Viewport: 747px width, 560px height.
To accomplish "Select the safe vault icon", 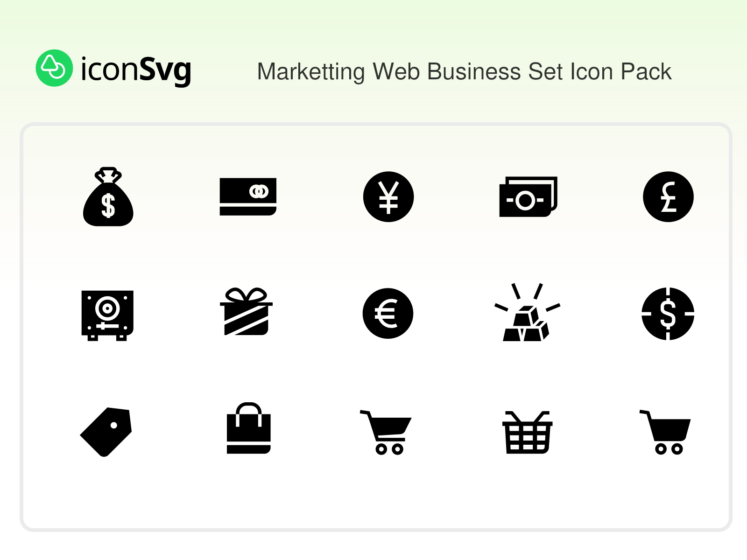I will pyautogui.click(x=107, y=315).
